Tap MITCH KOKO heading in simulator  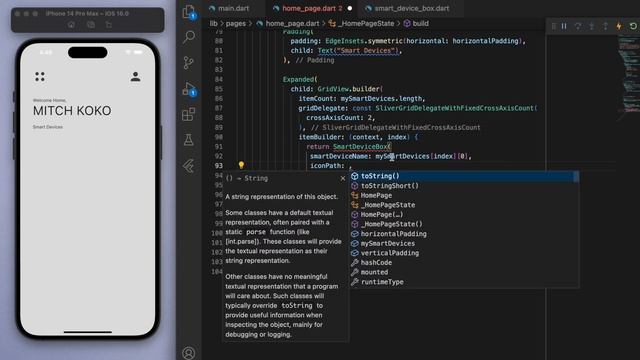pos(72,111)
